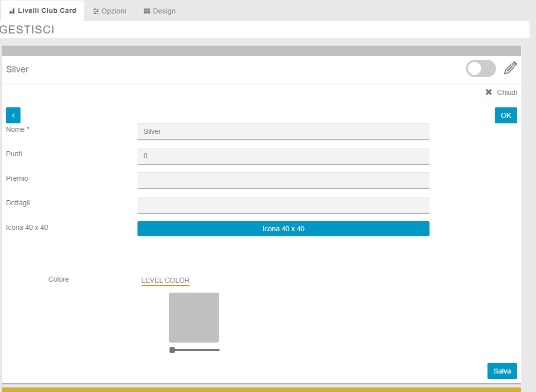
Task: Upload an icon via Icona 40 x 40 button
Action: pyautogui.click(x=283, y=229)
